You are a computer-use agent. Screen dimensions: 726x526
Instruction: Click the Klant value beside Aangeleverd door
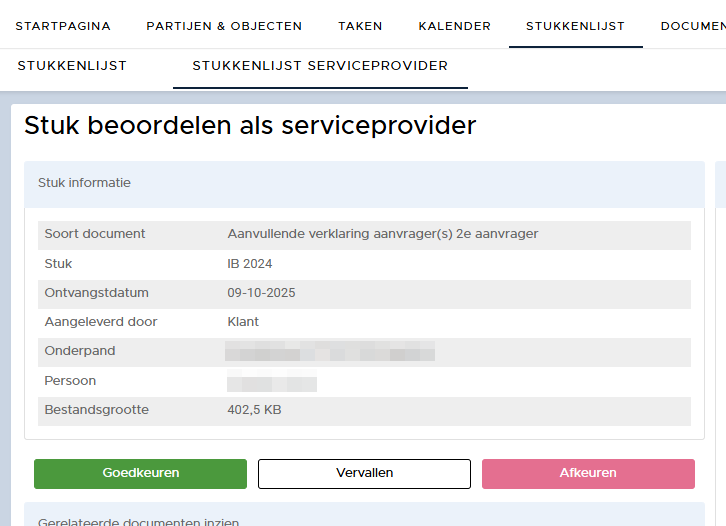[x=243, y=322]
